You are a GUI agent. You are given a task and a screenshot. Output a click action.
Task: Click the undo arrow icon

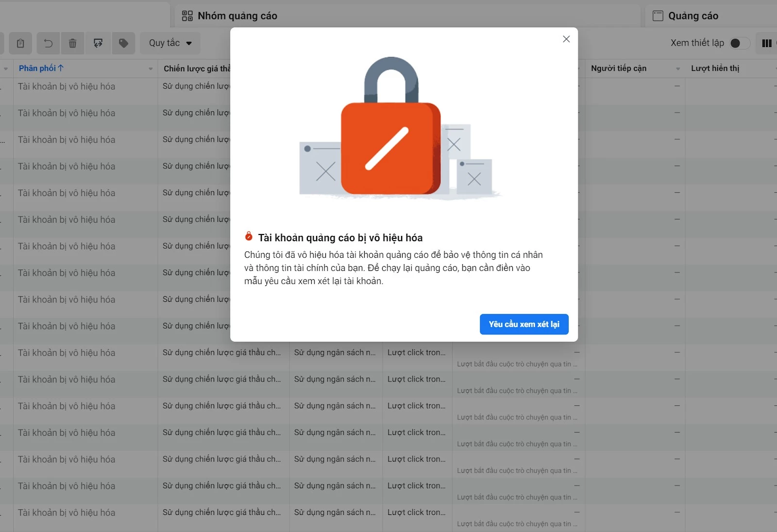pyautogui.click(x=48, y=43)
